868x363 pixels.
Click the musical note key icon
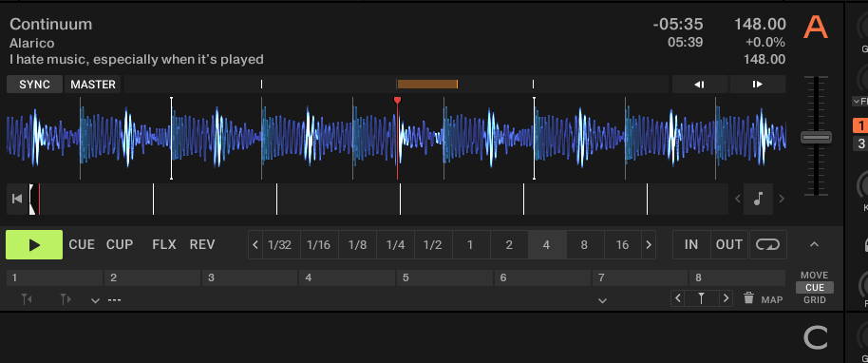[759, 199]
